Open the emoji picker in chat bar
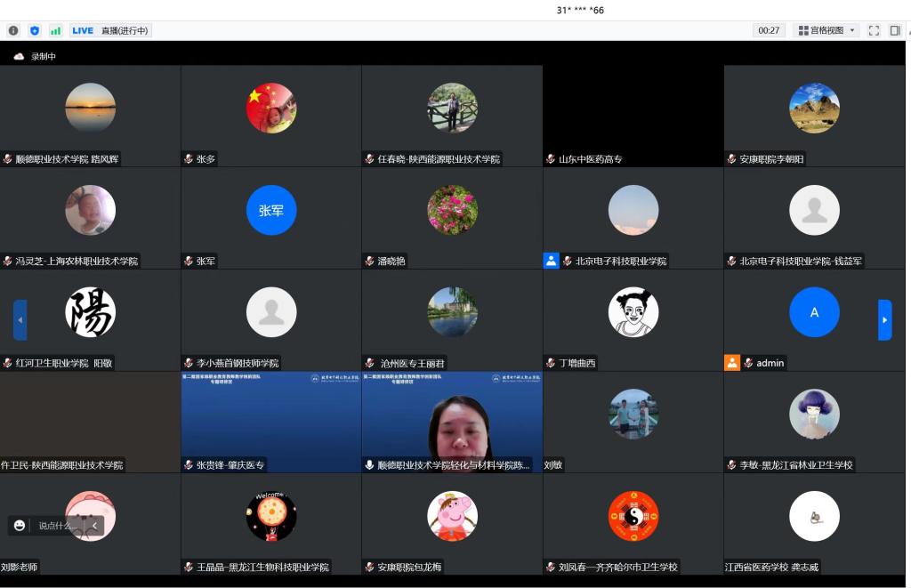 (x=20, y=526)
